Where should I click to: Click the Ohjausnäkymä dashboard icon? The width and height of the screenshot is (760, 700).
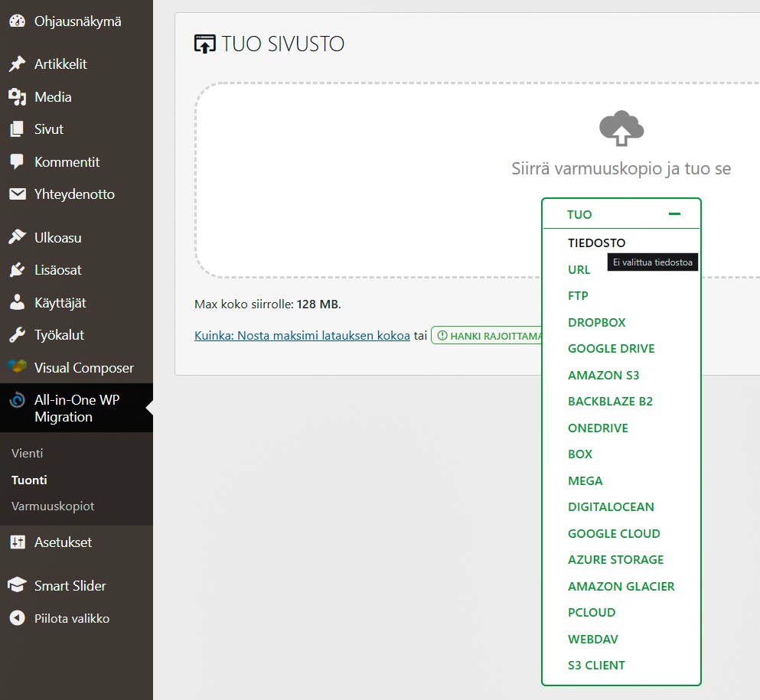[x=18, y=21]
